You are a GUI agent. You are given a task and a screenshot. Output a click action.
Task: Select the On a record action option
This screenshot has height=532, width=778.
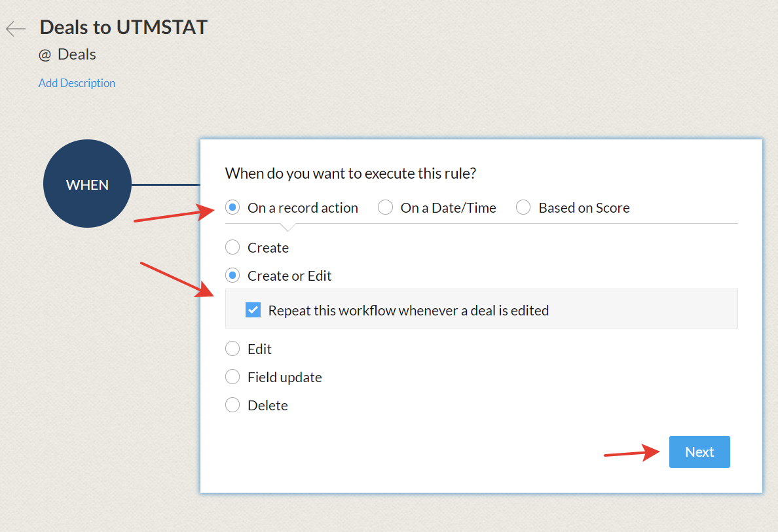(232, 208)
